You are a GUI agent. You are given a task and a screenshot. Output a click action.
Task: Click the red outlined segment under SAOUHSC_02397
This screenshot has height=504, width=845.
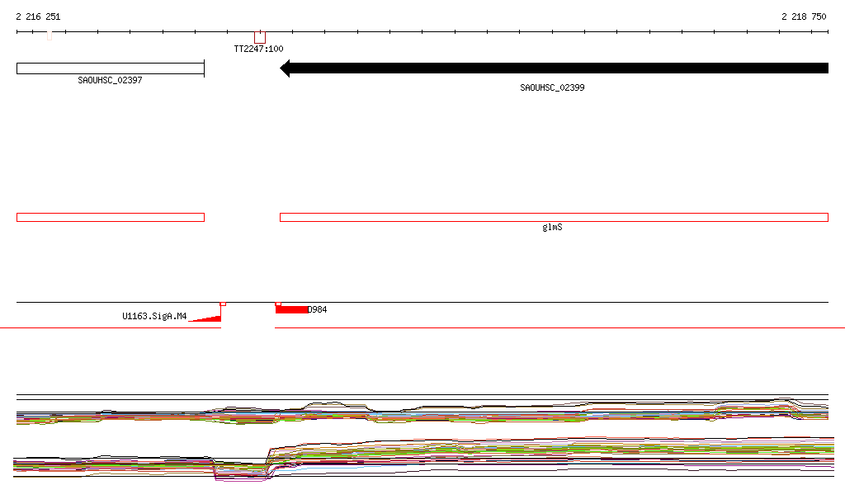(111, 218)
